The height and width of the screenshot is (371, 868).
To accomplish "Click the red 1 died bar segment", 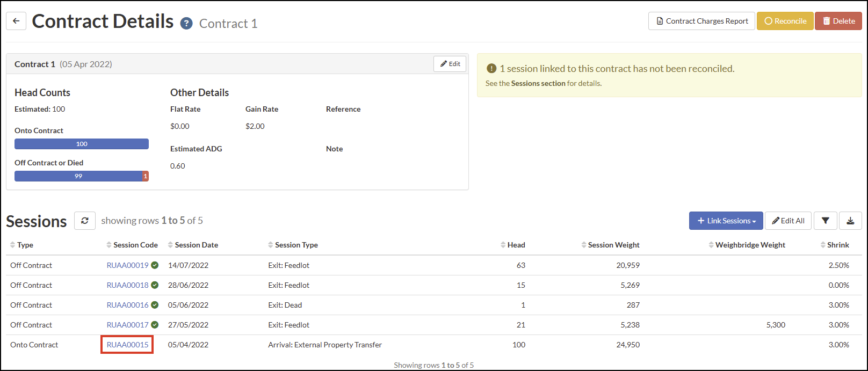I will pyautogui.click(x=146, y=176).
